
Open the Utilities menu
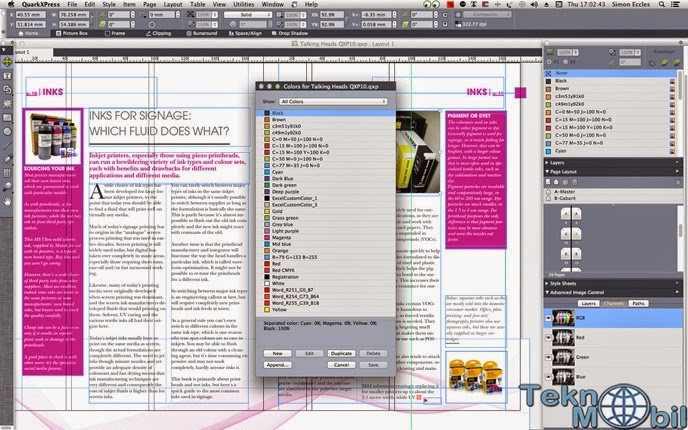point(243,4)
